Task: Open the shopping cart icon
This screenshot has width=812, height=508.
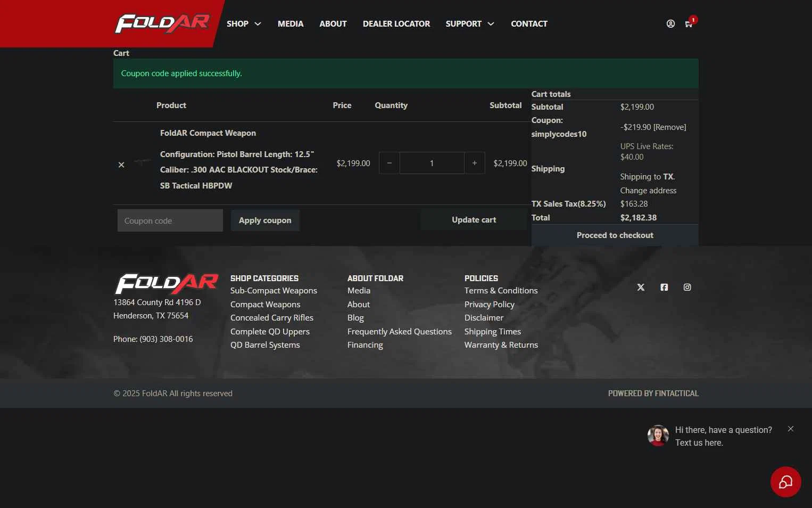Action: pyautogui.click(x=689, y=24)
